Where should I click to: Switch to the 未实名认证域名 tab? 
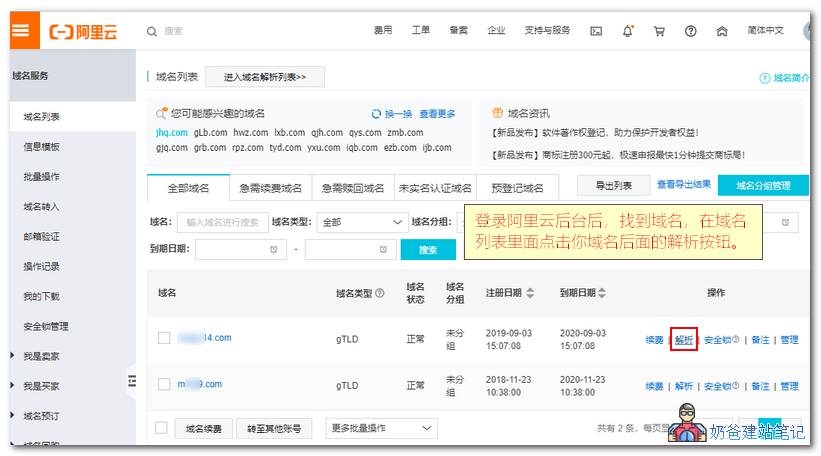tap(435, 188)
